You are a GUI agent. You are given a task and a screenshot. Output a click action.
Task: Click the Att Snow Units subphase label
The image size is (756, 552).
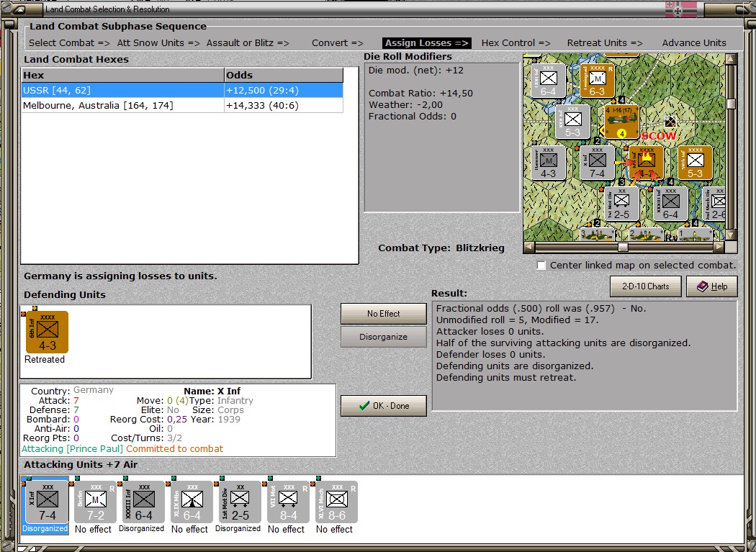[x=158, y=43]
